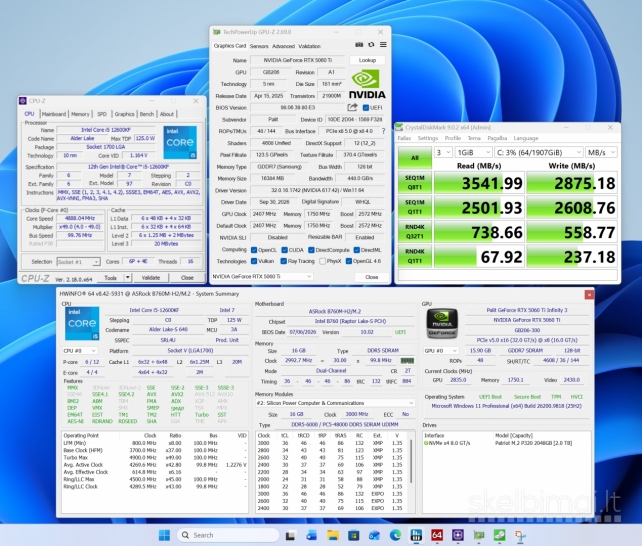Click the red HWiNFO64 taskbar icon
This screenshot has width=642, height=546.
(x=437, y=535)
